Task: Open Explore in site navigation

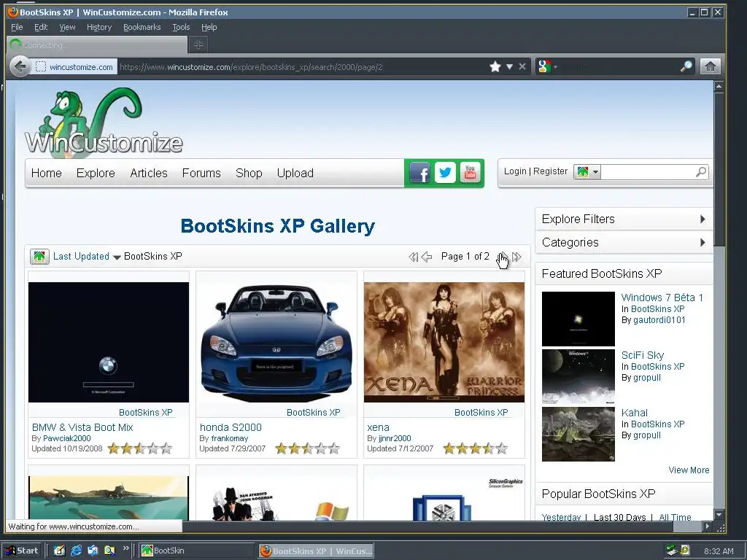Action: (96, 174)
